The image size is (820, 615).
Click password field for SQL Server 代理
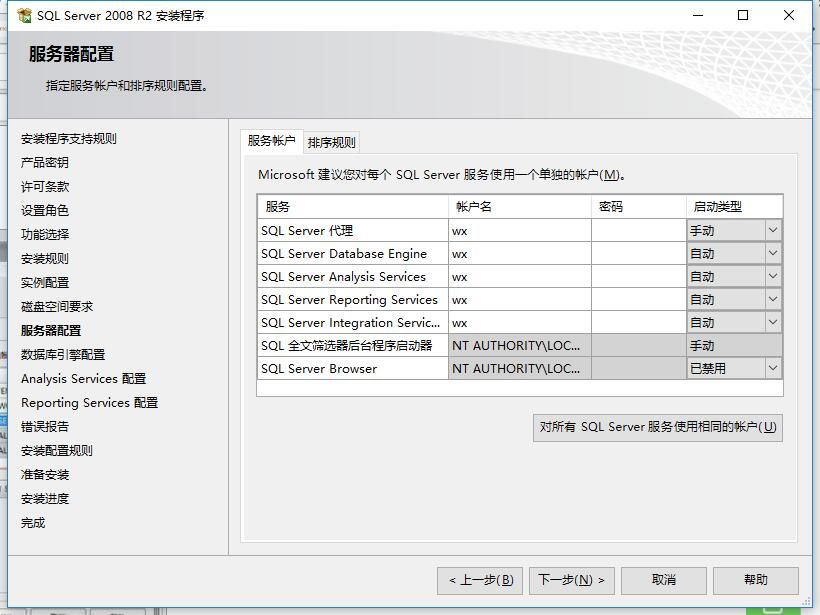(639, 230)
